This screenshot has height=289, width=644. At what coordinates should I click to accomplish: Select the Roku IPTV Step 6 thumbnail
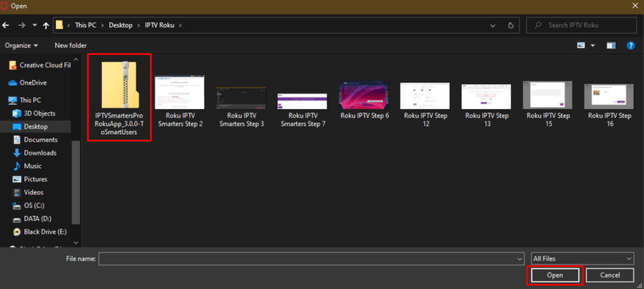point(364,101)
